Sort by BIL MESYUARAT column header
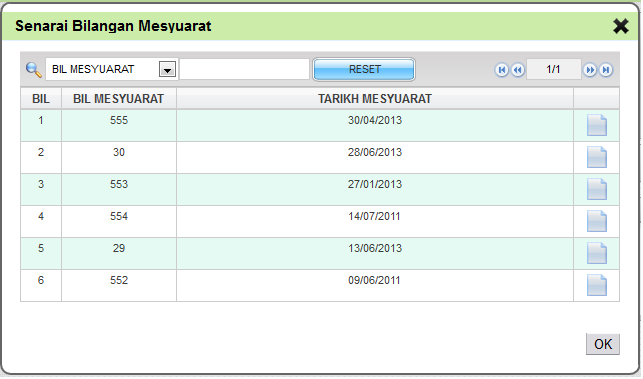 pyautogui.click(x=119, y=99)
